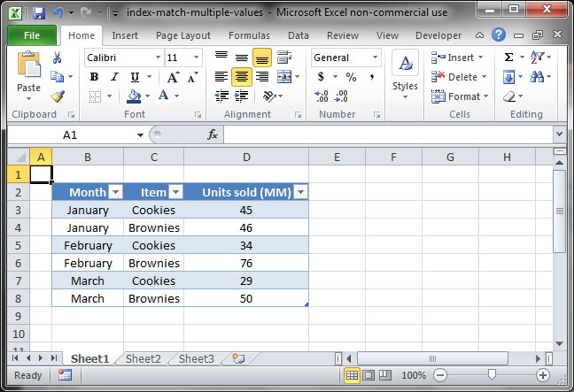
Task: Open the Month column filter dropdown
Action: coord(114,192)
